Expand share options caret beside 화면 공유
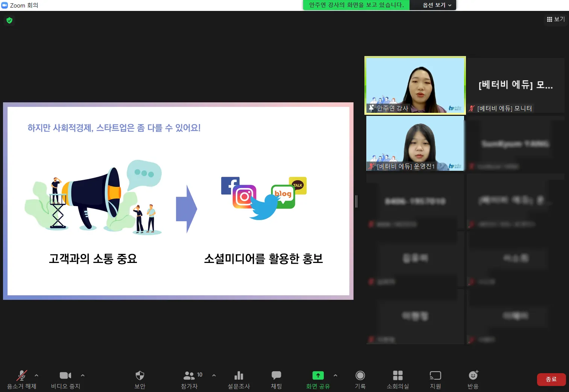Screen dimensions: 569x392 (335, 375)
